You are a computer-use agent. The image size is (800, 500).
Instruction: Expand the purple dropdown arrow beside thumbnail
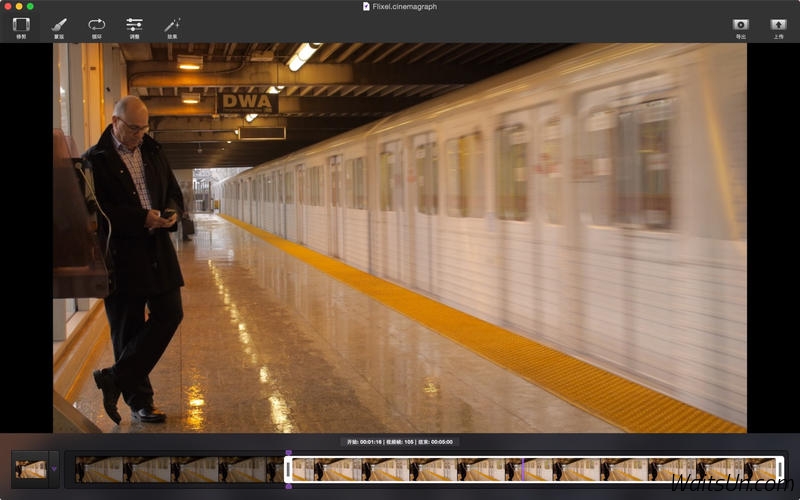[54, 469]
